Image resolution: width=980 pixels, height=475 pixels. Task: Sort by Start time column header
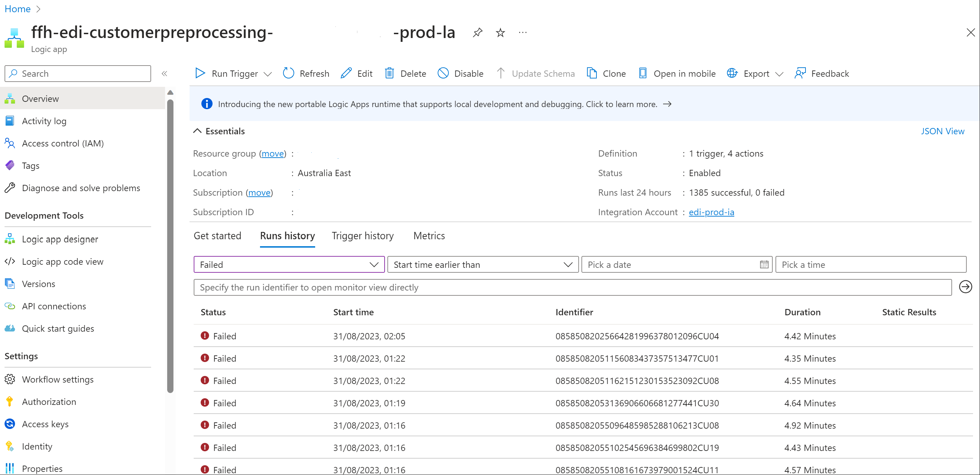pos(353,312)
